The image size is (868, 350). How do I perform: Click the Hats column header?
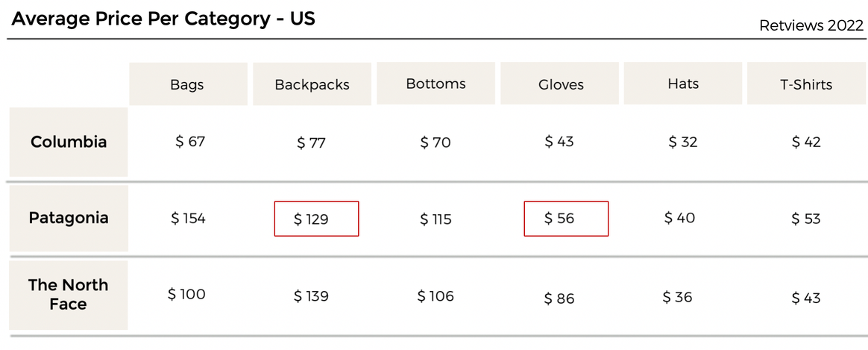[x=683, y=83]
